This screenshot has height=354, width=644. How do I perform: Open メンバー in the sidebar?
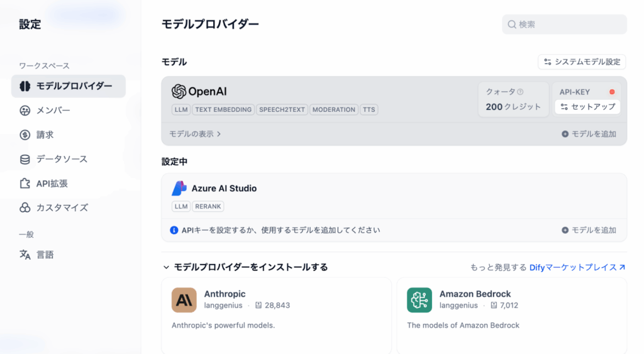point(53,110)
